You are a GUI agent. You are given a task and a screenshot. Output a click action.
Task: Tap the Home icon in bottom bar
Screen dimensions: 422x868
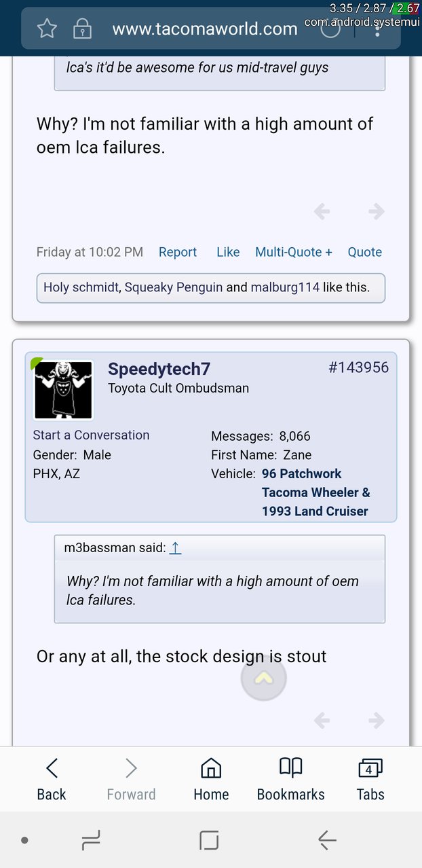[211, 780]
